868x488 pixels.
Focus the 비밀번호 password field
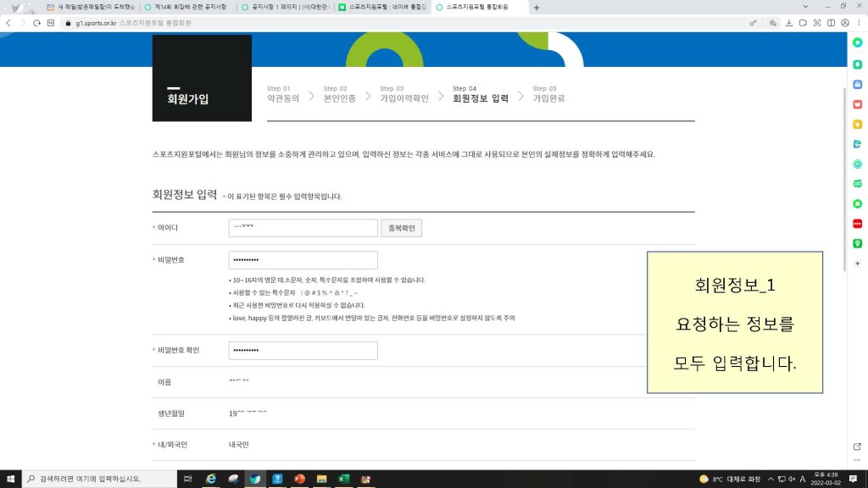point(303,260)
